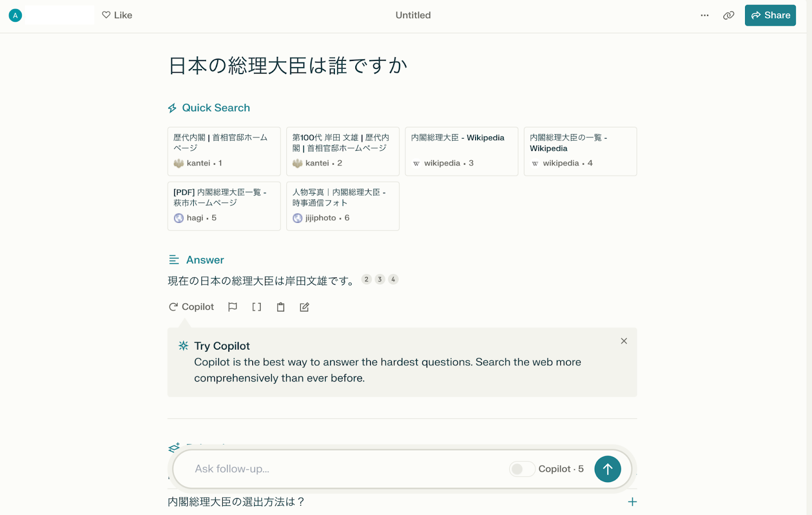Click the Share button
The image size is (812, 515).
pos(770,15)
